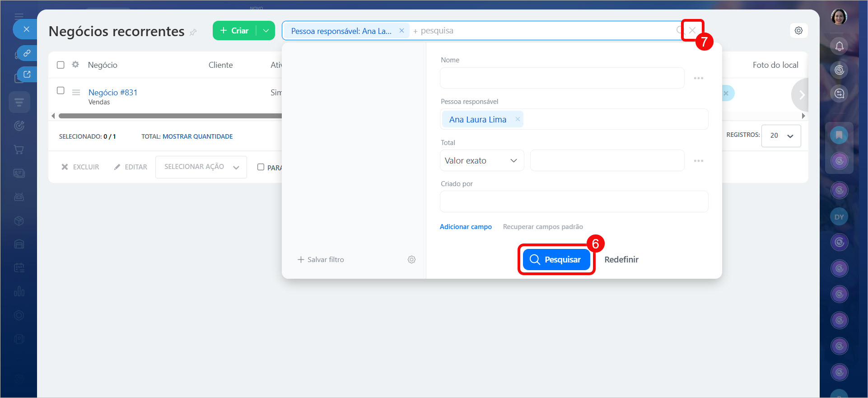The height and width of the screenshot is (398, 868).
Task: Click the notifications bell icon
Action: pyautogui.click(x=839, y=46)
